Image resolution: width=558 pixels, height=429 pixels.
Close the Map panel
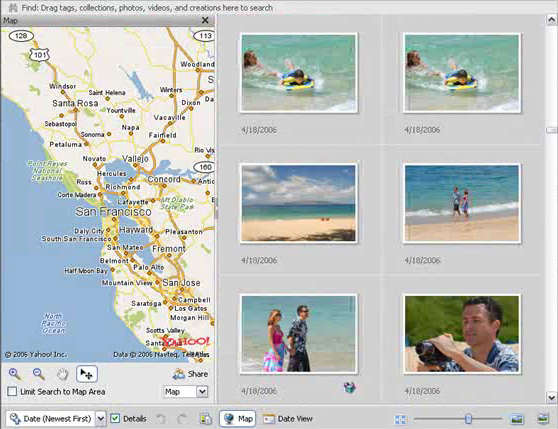(x=205, y=20)
